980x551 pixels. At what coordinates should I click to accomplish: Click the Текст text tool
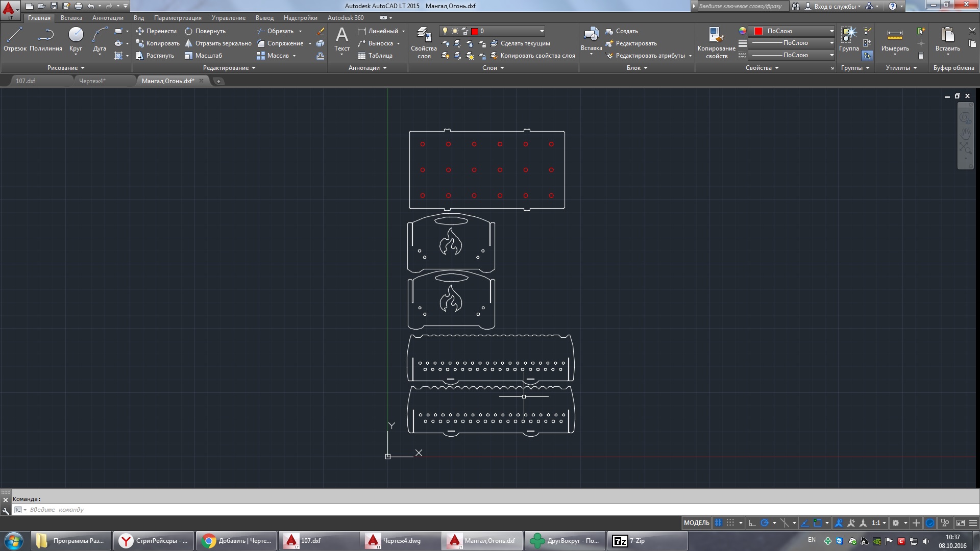click(342, 40)
